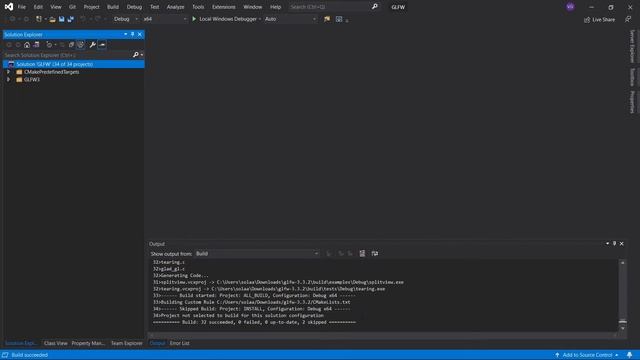Open Output panel window options dropdown
This screenshot has width=640, height=360.
pos(607,244)
